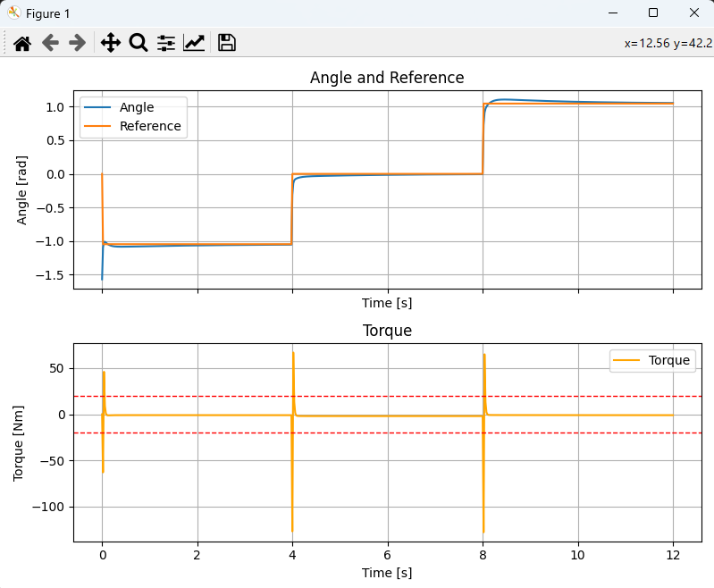Minimize the Figure 1 window
The width and height of the screenshot is (714, 588).
coord(612,13)
